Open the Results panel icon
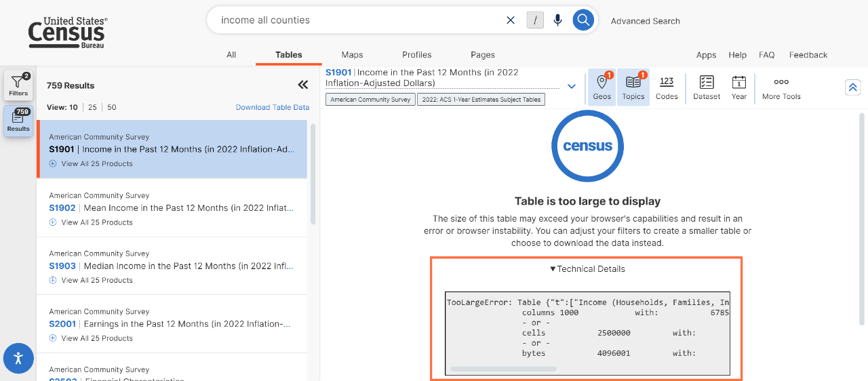 click(18, 121)
